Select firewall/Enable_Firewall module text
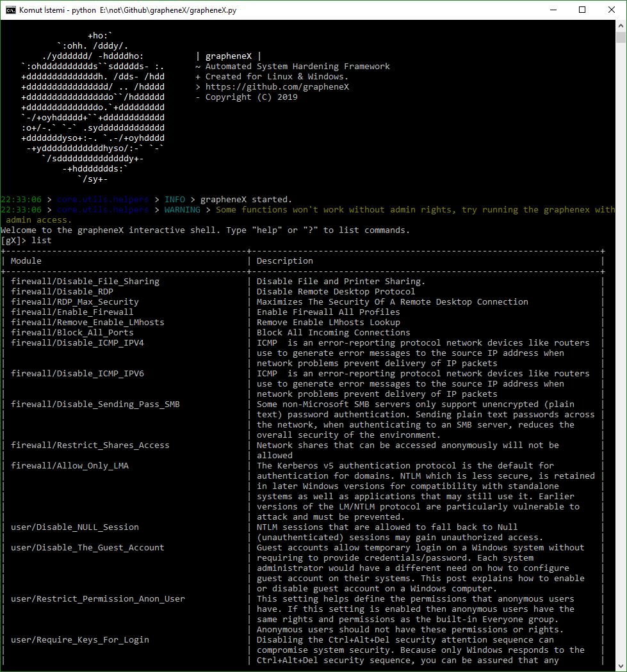The height and width of the screenshot is (672, 627). [x=72, y=312]
